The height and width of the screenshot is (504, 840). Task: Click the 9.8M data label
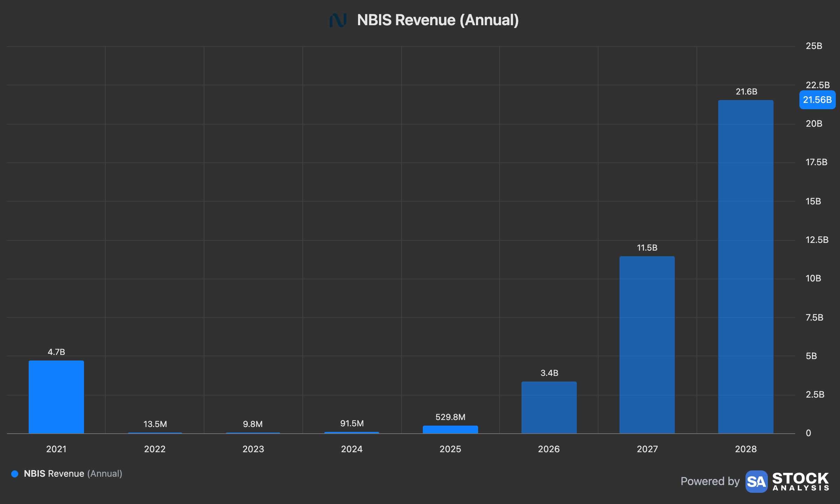(x=253, y=424)
